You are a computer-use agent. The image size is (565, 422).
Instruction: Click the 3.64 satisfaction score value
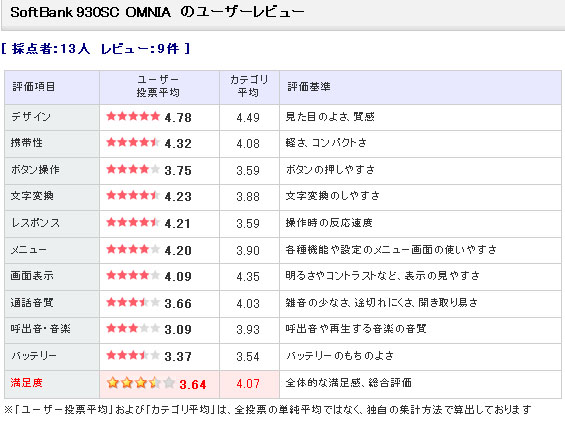(x=193, y=385)
